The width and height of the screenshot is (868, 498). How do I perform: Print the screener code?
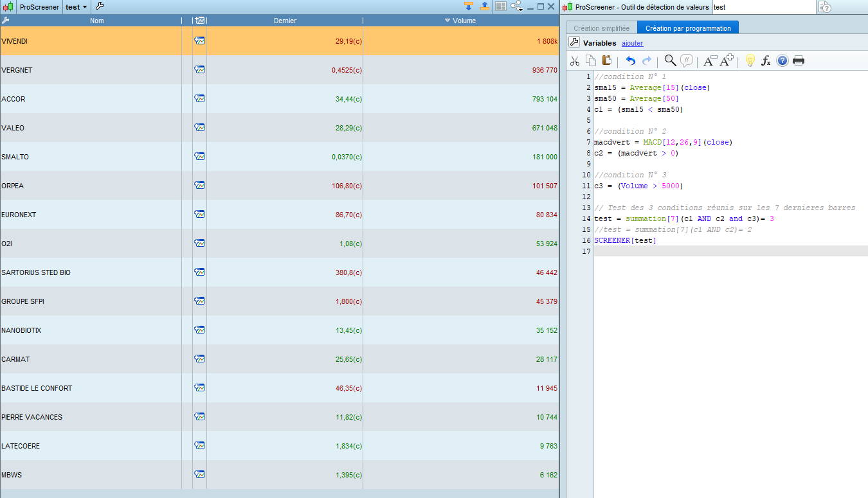coord(799,61)
